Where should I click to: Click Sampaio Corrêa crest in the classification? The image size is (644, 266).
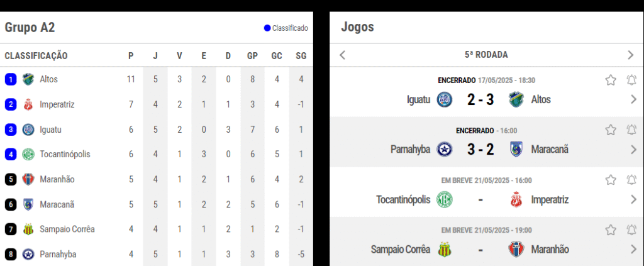[x=28, y=229]
